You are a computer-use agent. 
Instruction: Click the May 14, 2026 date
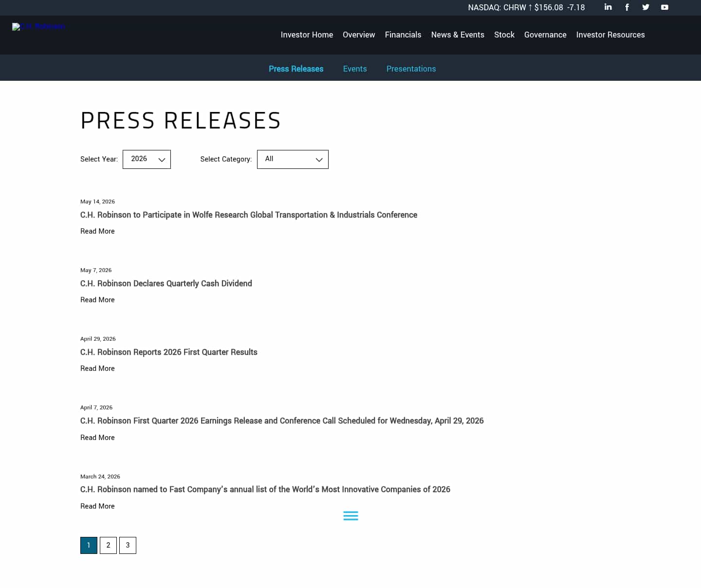coord(97,202)
